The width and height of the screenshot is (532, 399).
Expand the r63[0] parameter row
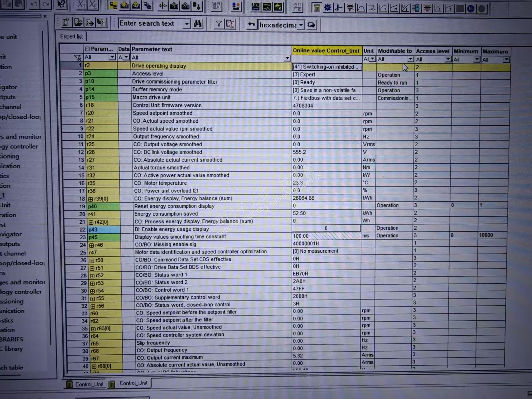pyautogui.click(x=93, y=329)
